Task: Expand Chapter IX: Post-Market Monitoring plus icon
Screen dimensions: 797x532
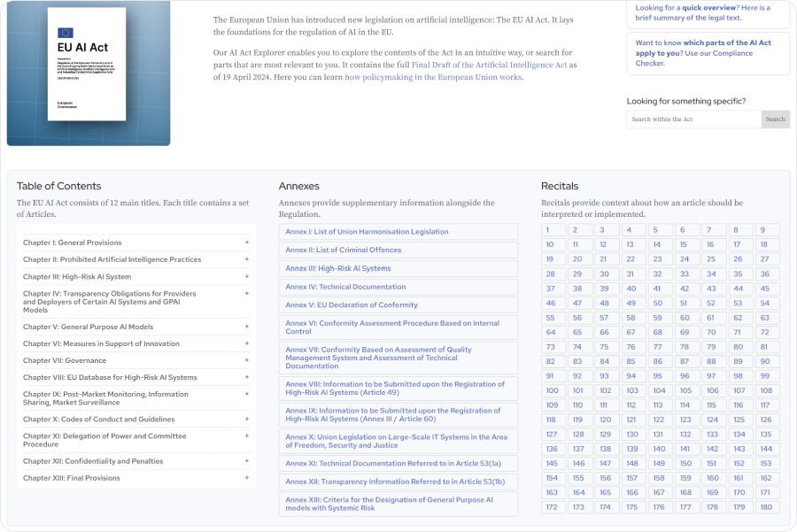Action: [x=247, y=394]
